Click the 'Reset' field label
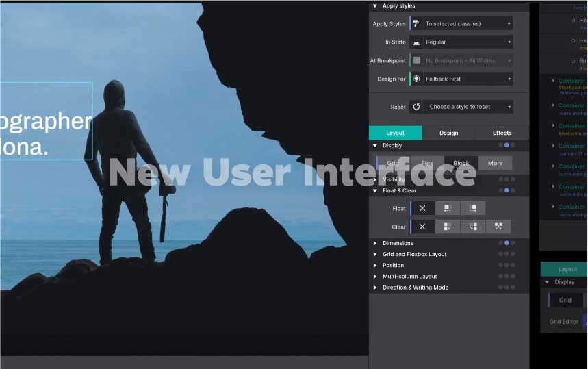Screen dimensions: 588x369 (398, 107)
